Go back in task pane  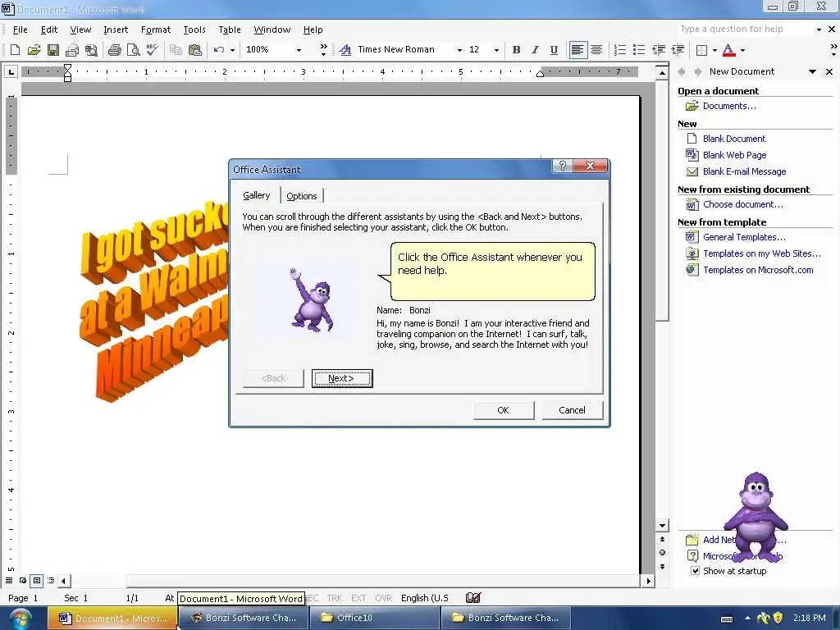coord(682,72)
